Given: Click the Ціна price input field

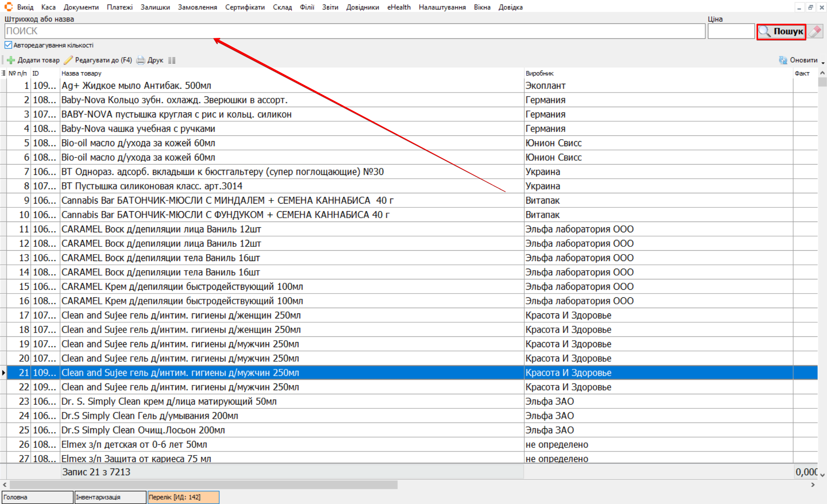Looking at the screenshot, I should coord(731,31).
